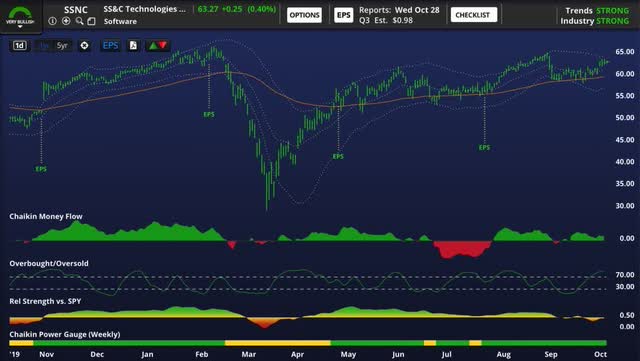Toggle the green/red up-down arrows icon
The width and height of the screenshot is (640, 361).
coord(158,45)
